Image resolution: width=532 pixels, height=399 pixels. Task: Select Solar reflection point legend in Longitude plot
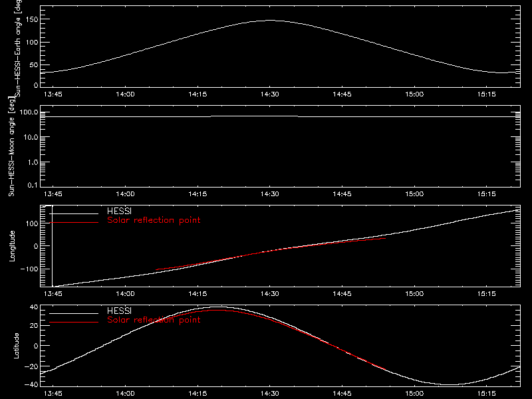pos(154,220)
